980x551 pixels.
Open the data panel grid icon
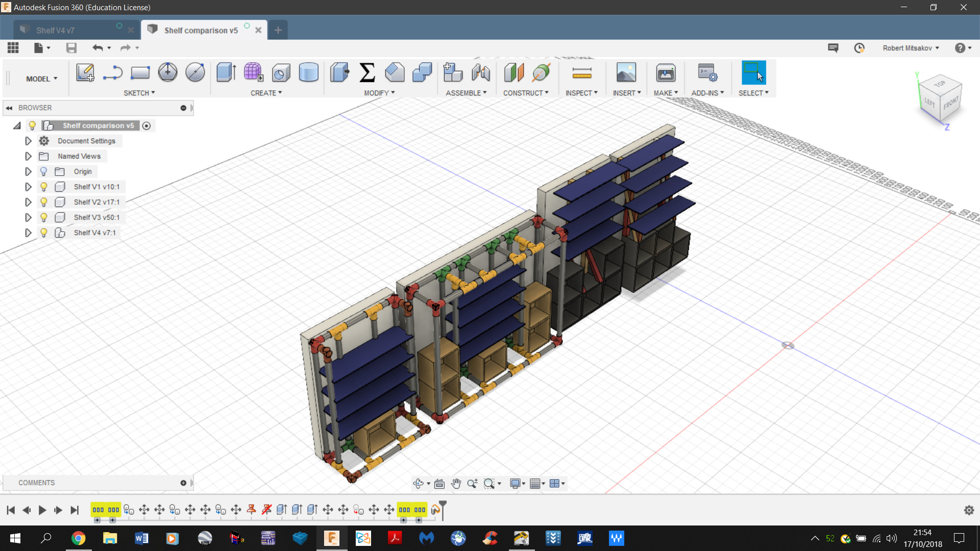(x=13, y=48)
